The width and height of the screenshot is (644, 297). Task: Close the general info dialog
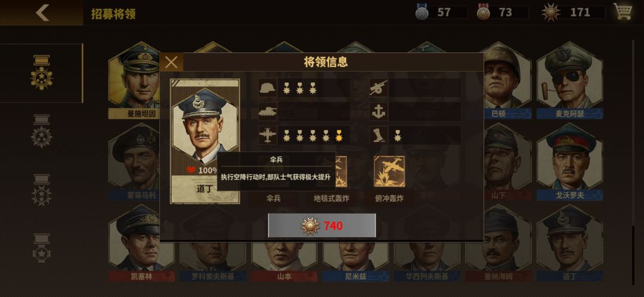point(171,63)
